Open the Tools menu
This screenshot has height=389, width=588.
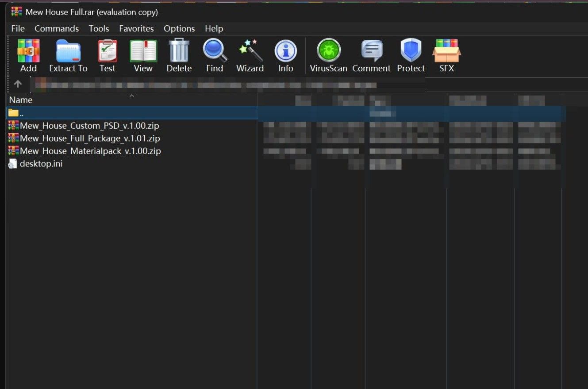tap(99, 28)
